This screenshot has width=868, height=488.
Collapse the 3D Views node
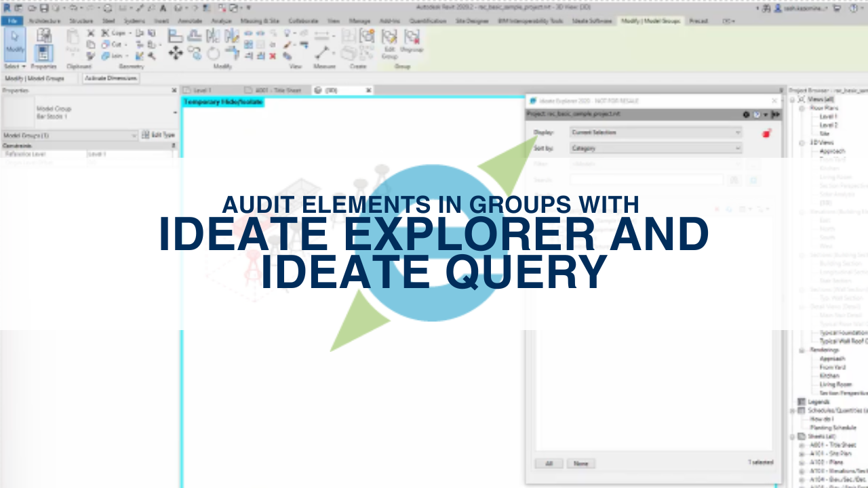pos(802,142)
